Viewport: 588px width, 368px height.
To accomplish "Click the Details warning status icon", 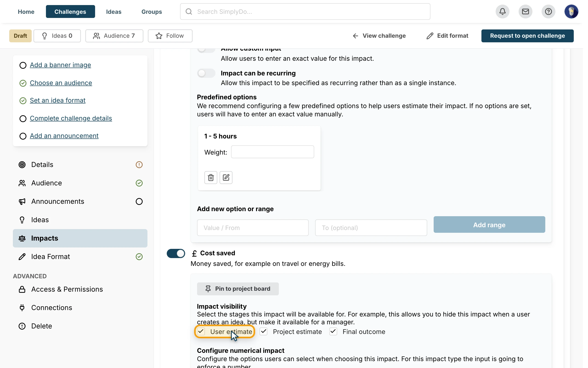I will [x=139, y=165].
